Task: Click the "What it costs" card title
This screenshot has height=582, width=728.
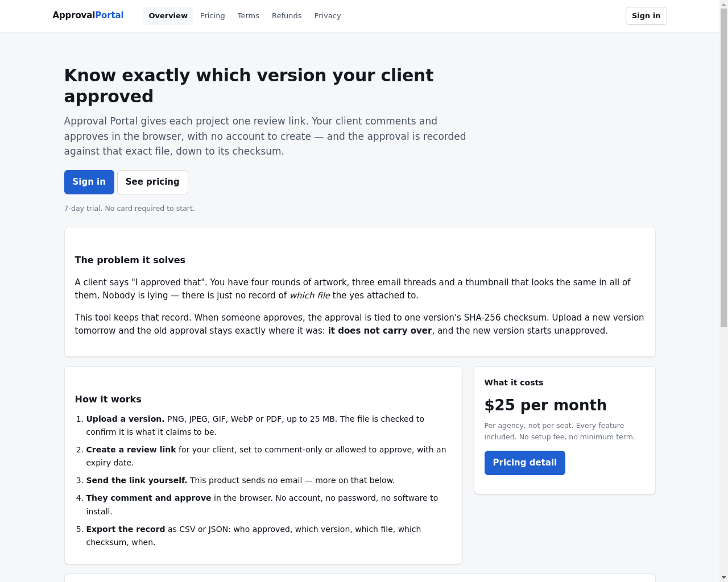Action: click(x=514, y=383)
